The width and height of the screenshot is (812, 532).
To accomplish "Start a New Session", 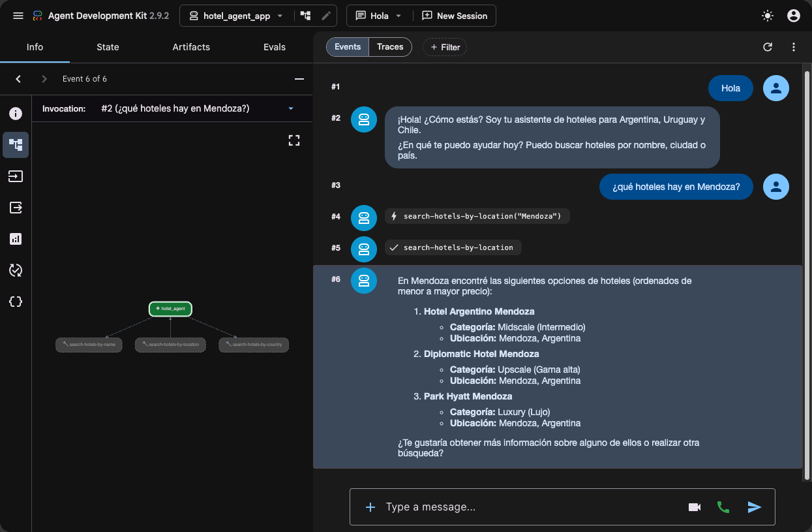I will click(455, 16).
